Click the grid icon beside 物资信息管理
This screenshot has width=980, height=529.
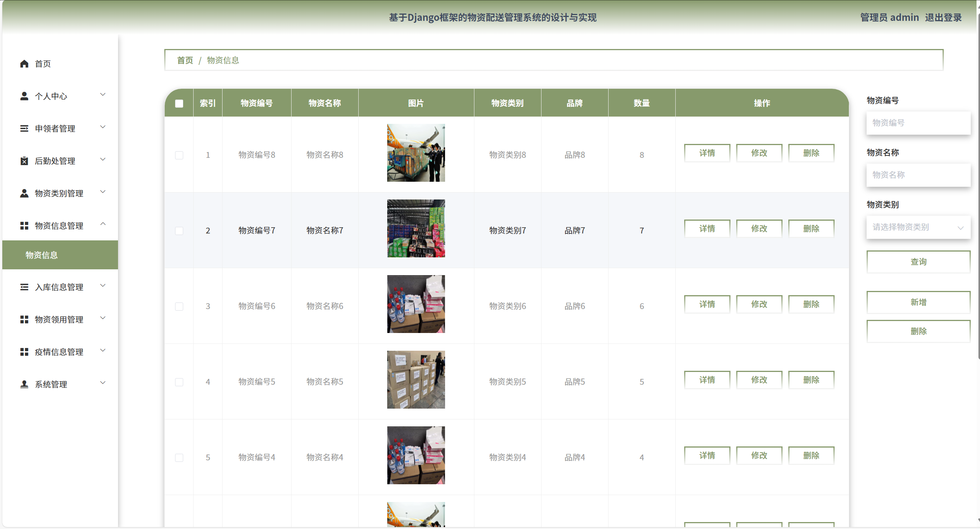[24, 226]
